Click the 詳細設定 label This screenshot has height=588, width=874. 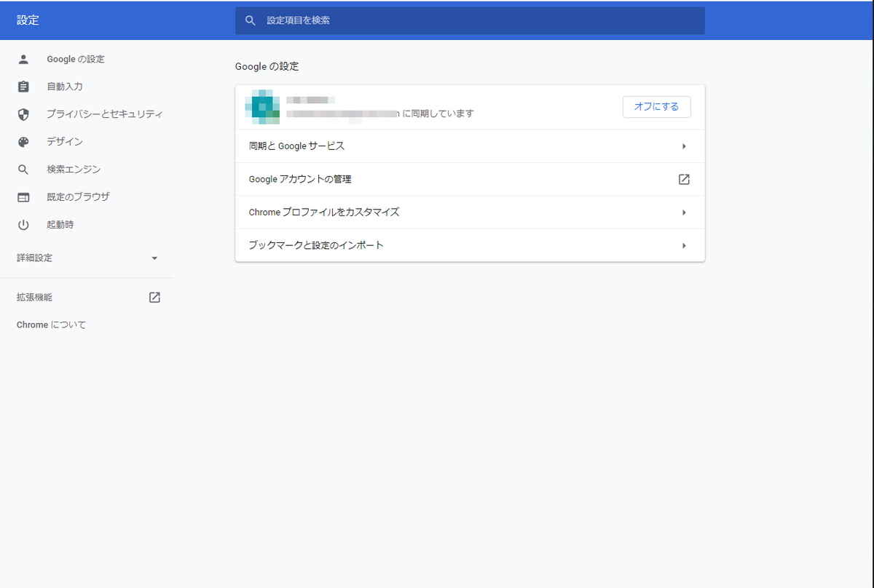tap(34, 258)
